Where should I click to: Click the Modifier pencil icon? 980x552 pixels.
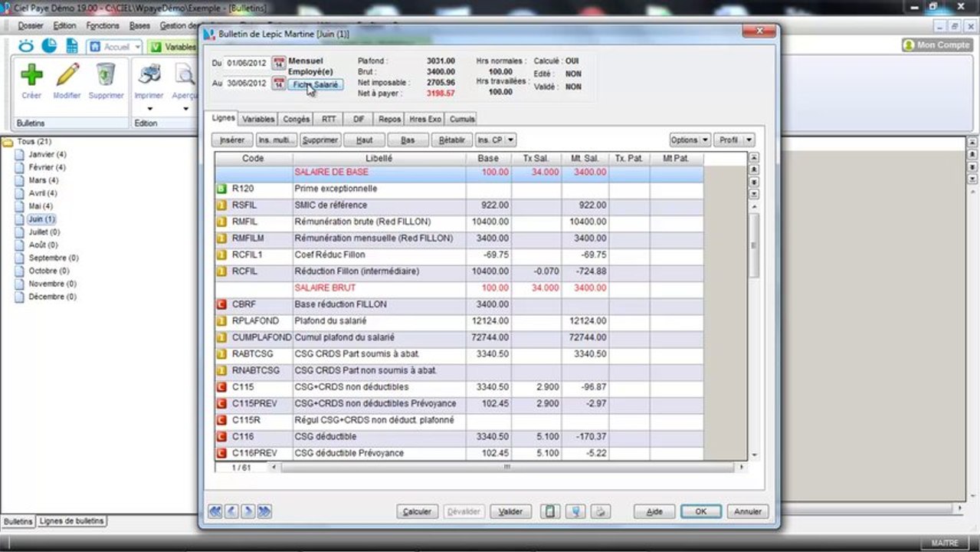(x=67, y=75)
